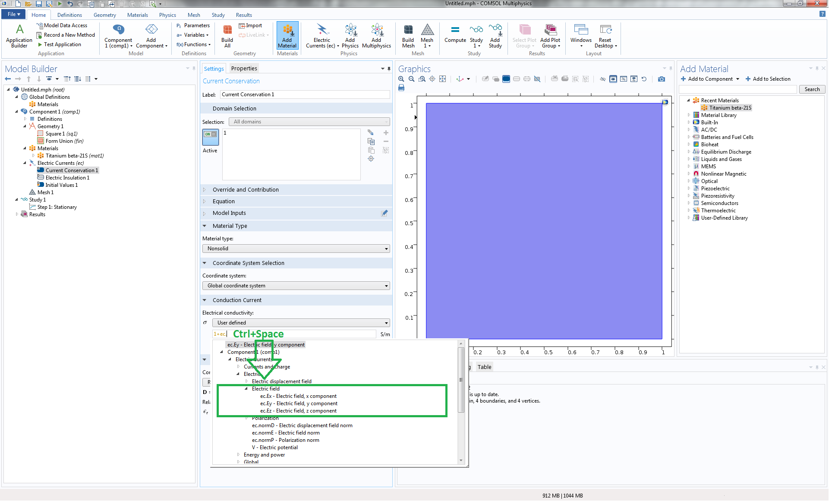Open the Material type Nonsolid dropdown
This screenshot has width=832, height=504.
(x=296, y=249)
